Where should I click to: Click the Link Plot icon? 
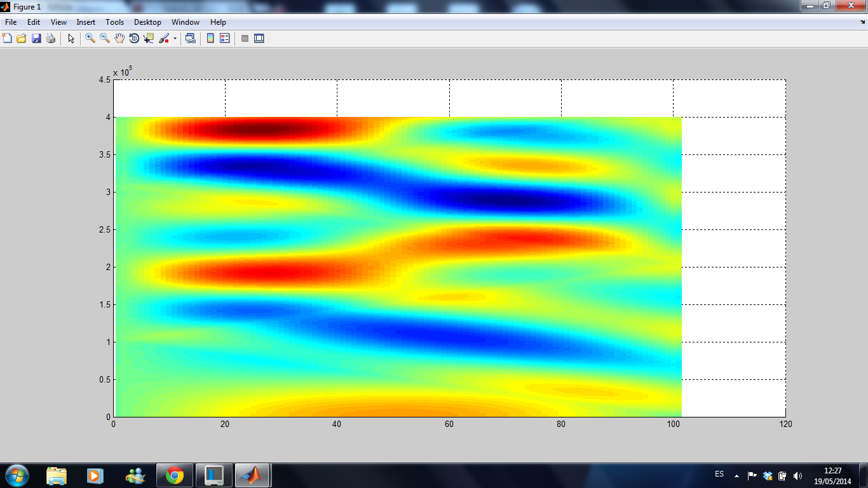[190, 39]
